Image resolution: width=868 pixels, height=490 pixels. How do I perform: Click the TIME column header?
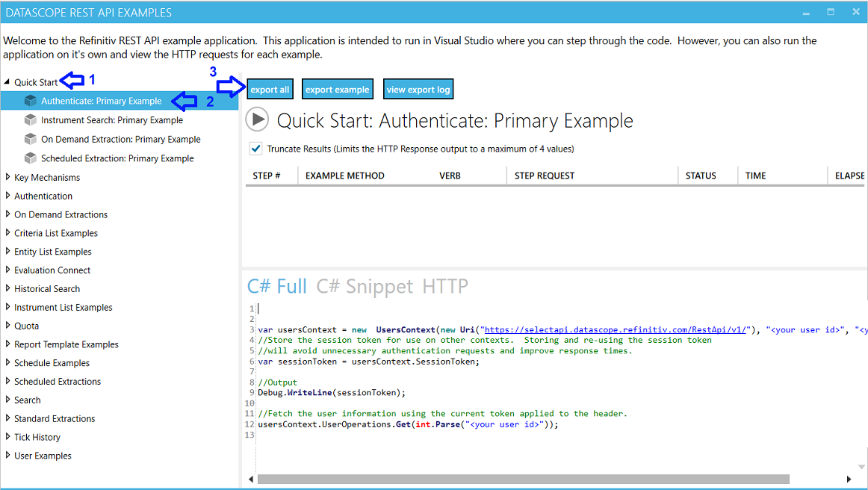tap(756, 176)
